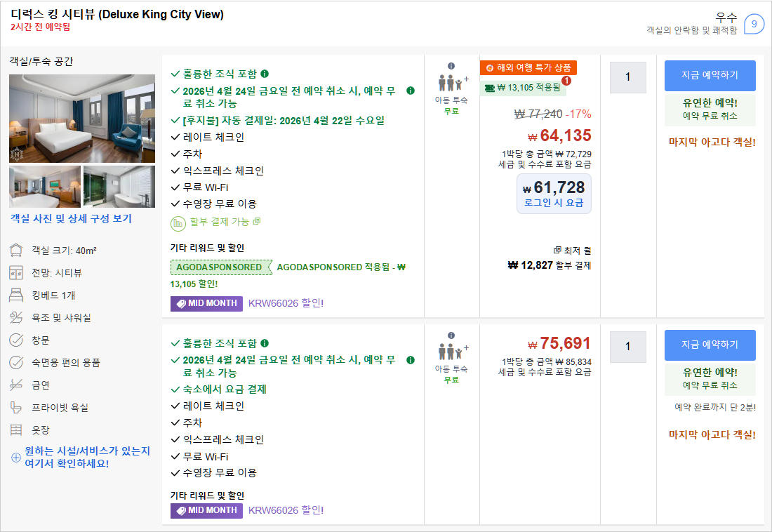Viewport: 772px width, 532px height.
Task: Click the 61,728 로그인 시 요금 box
Action: coord(554,194)
